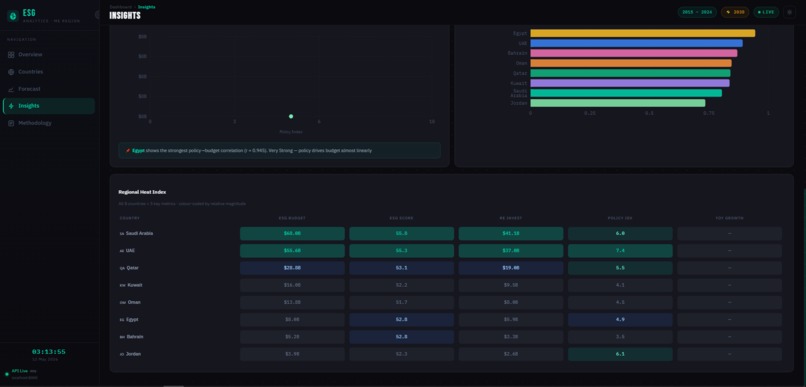Image resolution: width=806 pixels, height=387 pixels.
Task: Click the Regional Heat Index heading
Action: click(x=142, y=192)
